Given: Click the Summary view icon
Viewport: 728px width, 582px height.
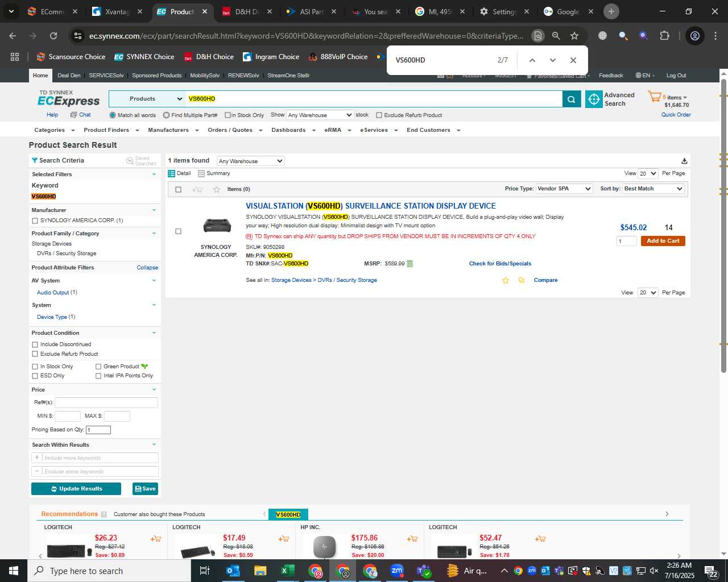Looking at the screenshot, I should [201, 173].
